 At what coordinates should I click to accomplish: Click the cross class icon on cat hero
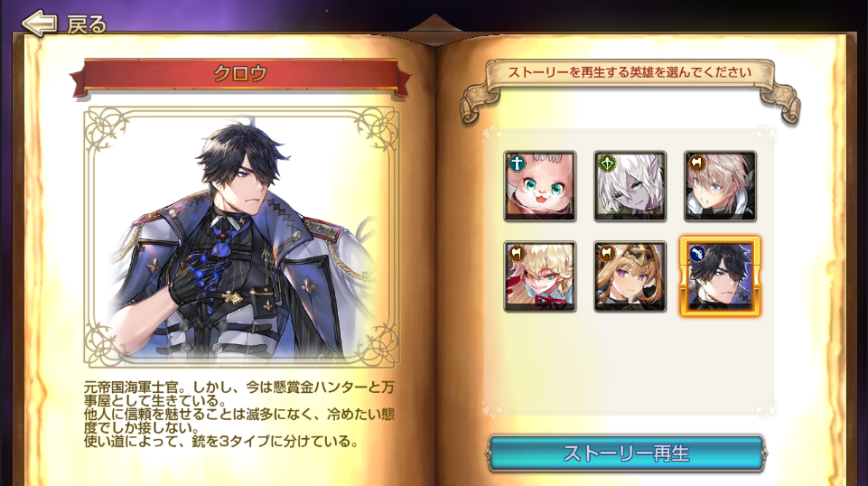click(x=517, y=164)
